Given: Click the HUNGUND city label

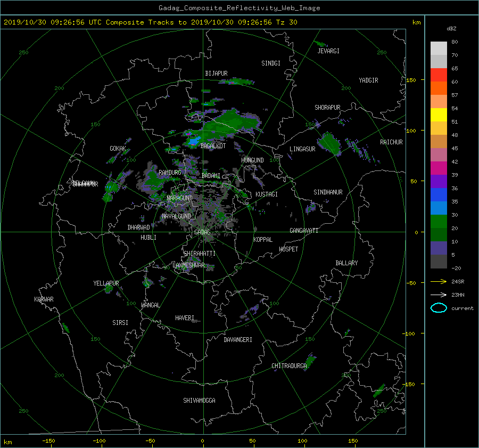Looking at the screenshot, I should pyautogui.click(x=252, y=160).
